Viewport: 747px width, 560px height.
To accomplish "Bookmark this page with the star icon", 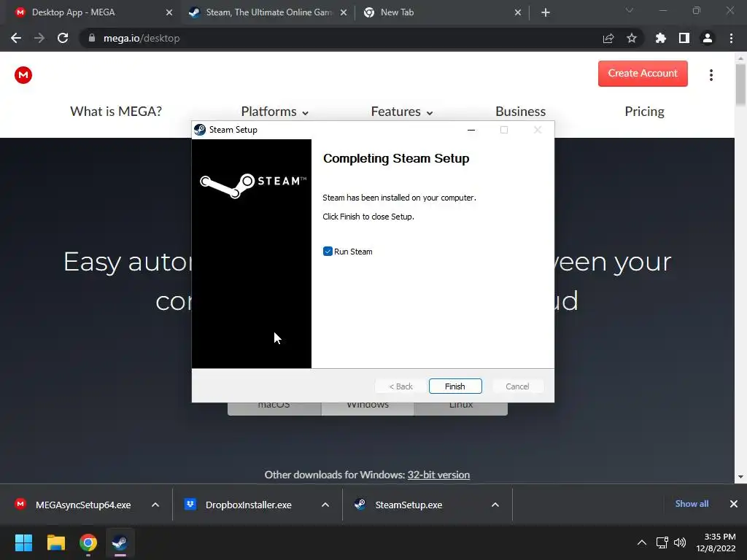I will point(632,38).
